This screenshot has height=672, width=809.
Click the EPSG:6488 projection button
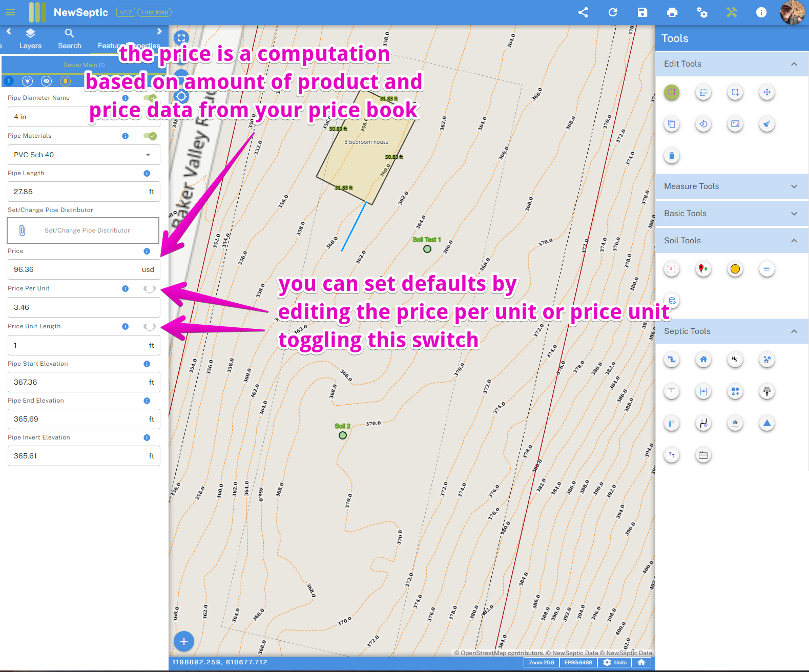pos(578,662)
